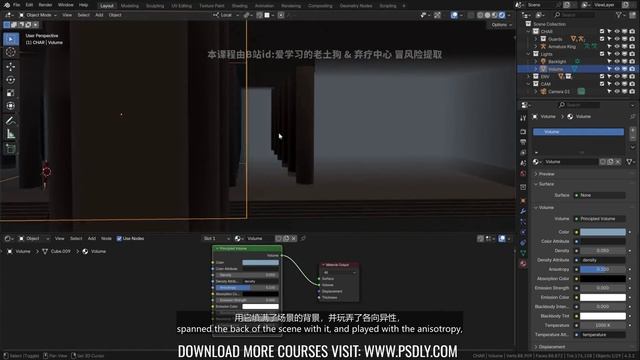Image resolution: width=640 pixels, height=360 pixels.
Task: Switch to Geometry Nodes workspace tab
Action: pyautogui.click(x=356, y=6)
